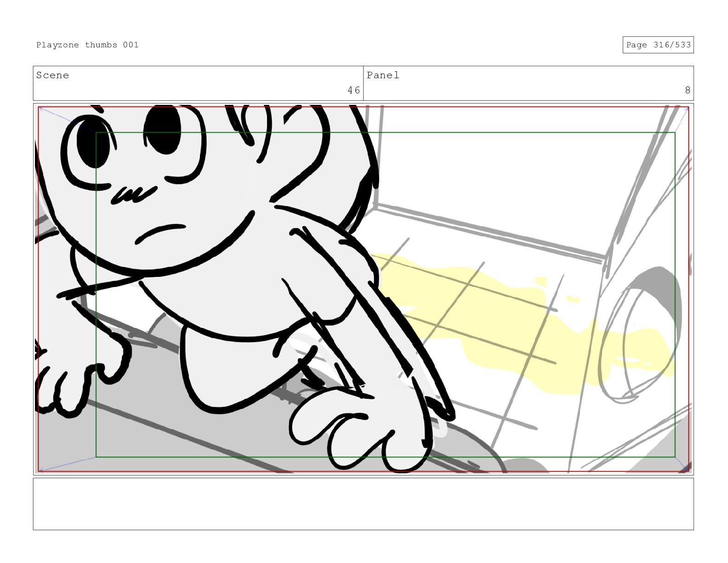Select the Scene label field
The width and height of the screenshot is (728, 563).
53,75
